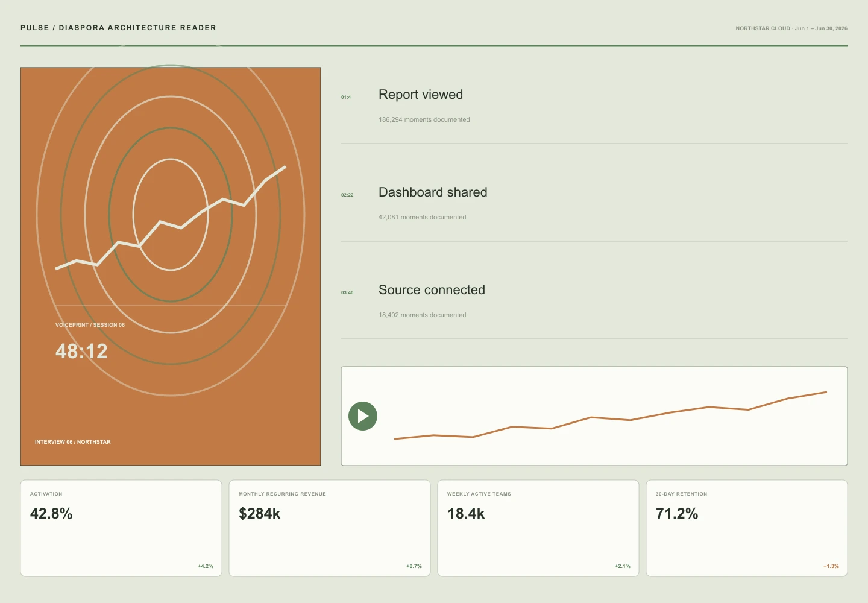Viewport: 868px width, 603px height.
Task: Click the −1.3% retention change
Action: (x=831, y=566)
